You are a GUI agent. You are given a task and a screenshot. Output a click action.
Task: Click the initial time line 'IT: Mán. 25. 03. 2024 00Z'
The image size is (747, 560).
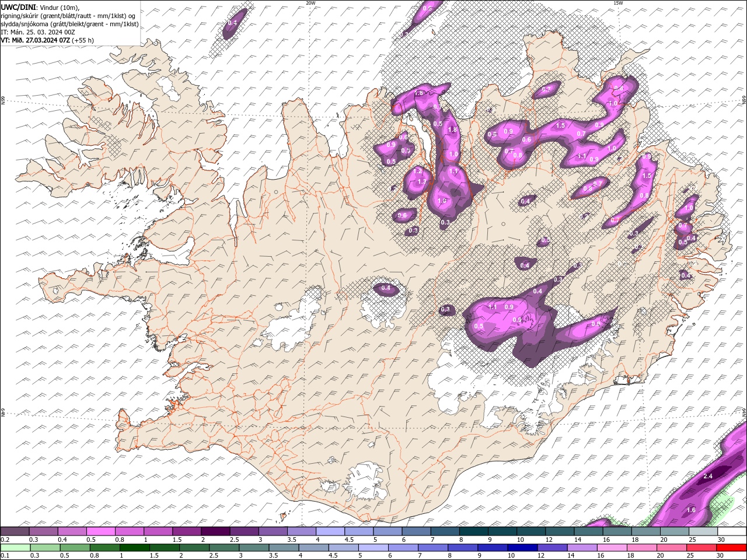[38, 32]
